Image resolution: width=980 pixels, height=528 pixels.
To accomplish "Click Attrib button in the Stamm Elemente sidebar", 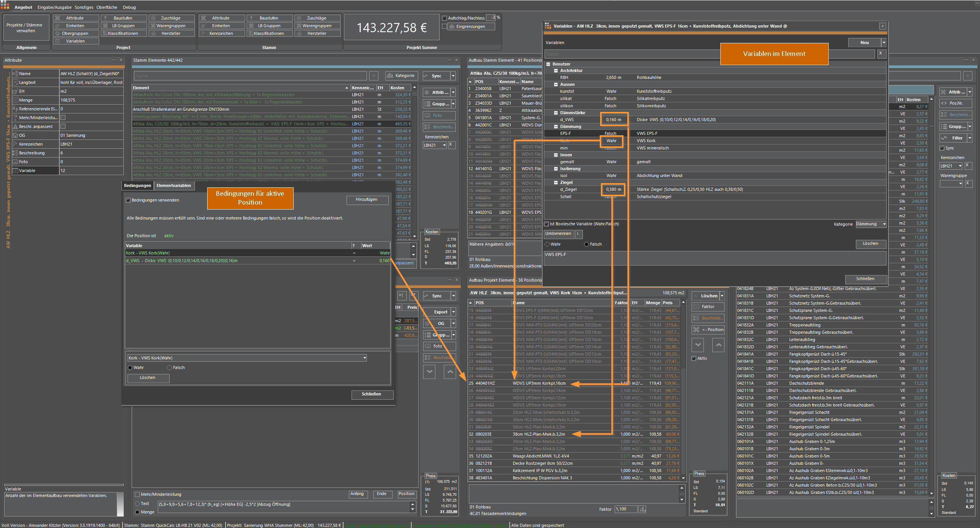I will click(436, 92).
